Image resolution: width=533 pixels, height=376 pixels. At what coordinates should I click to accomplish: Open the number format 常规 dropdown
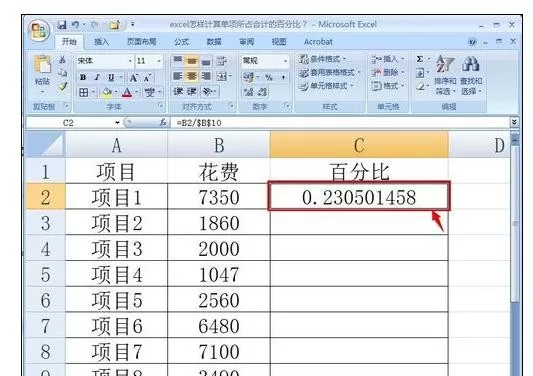(x=286, y=61)
